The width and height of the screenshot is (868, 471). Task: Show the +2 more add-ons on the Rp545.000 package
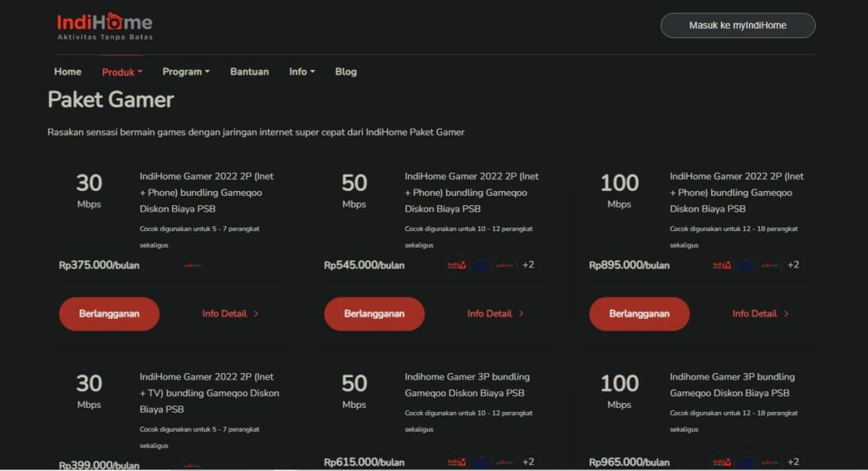click(528, 265)
